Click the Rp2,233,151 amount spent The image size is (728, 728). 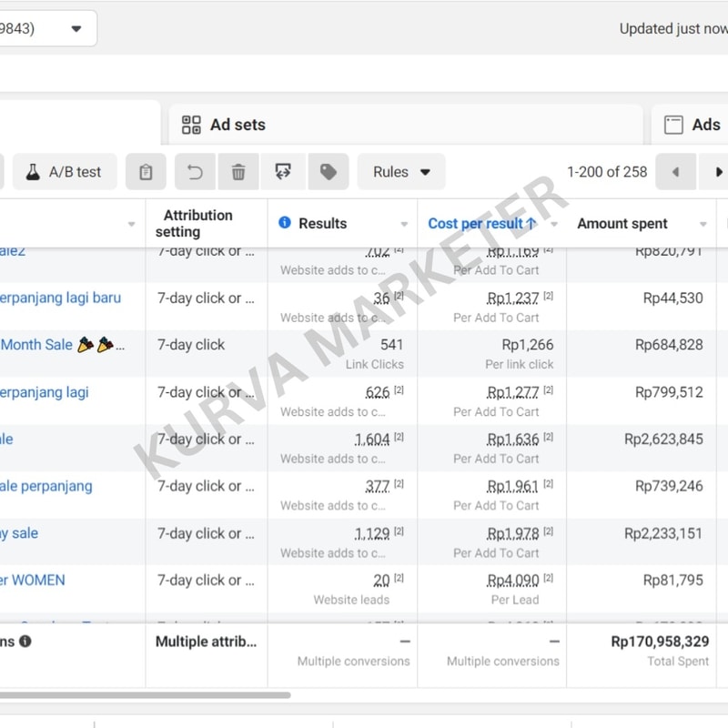tap(663, 533)
